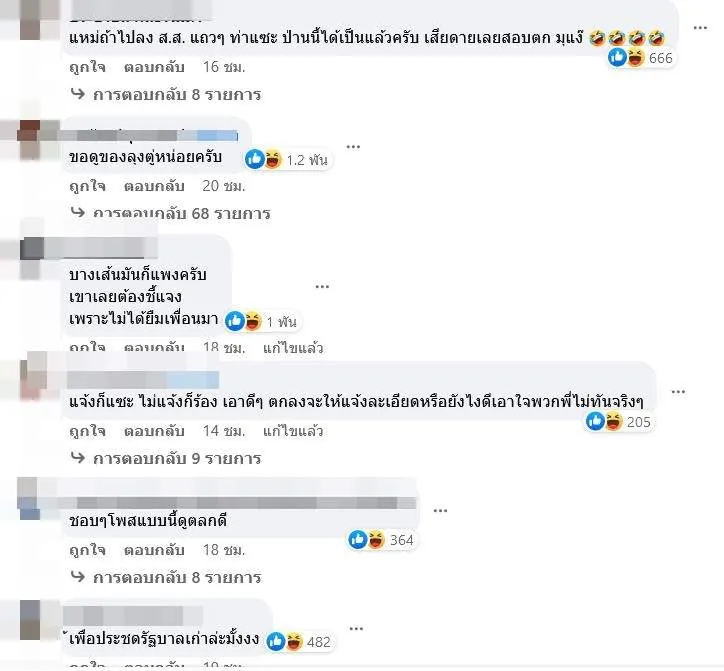Open three-dot menu beside บางเส้นมันก็แพงครับ comment

[322, 287]
